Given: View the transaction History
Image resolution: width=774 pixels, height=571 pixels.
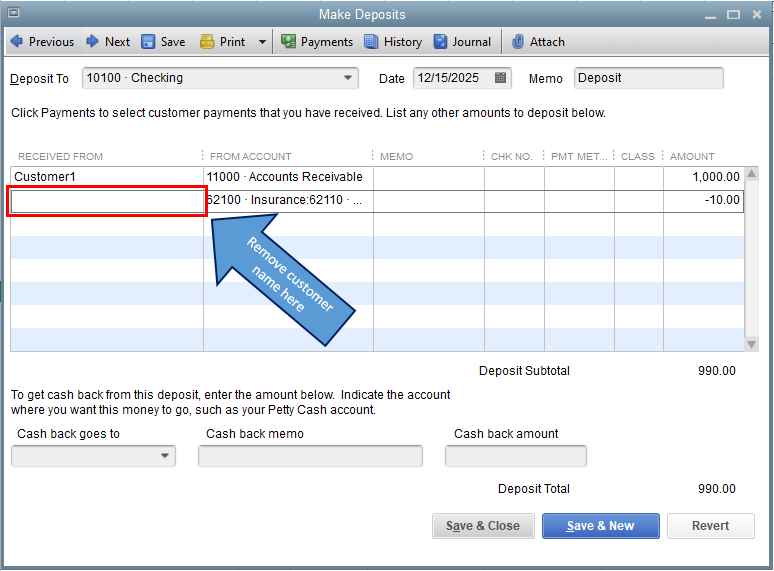Looking at the screenshot, I should tap(393, 41).
